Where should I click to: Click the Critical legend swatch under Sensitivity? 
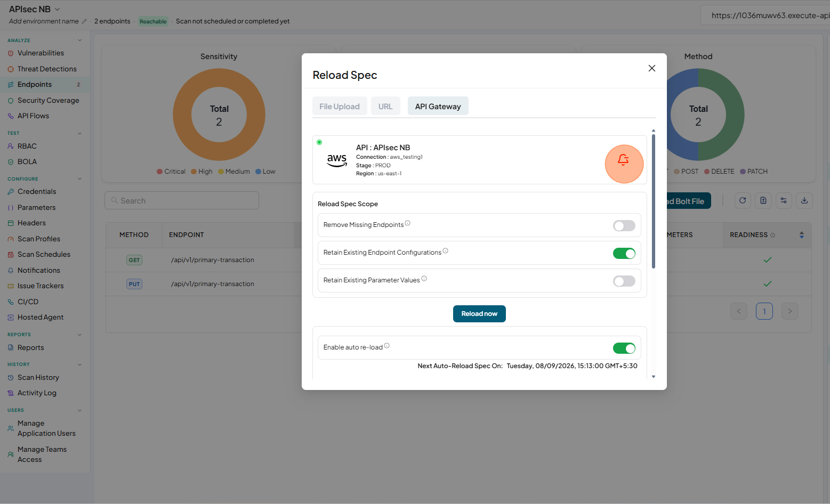[160, 172]
